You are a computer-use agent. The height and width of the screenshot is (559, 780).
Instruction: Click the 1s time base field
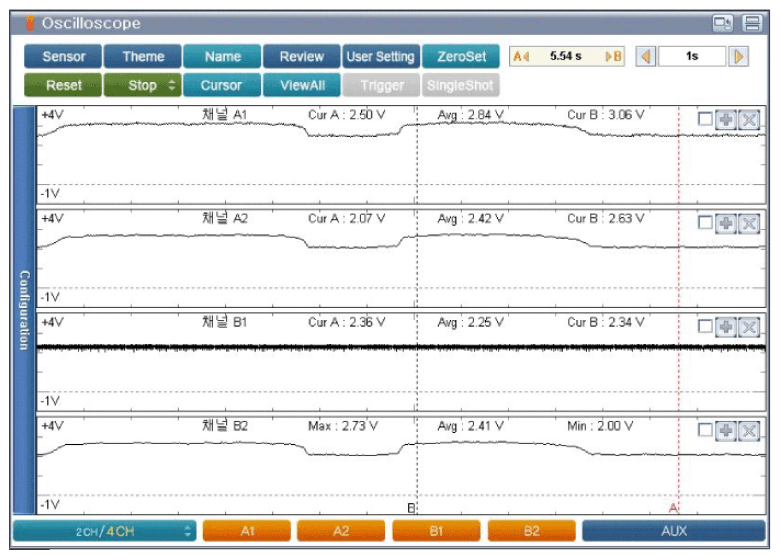pyautogui.click(x=692, y=57)
